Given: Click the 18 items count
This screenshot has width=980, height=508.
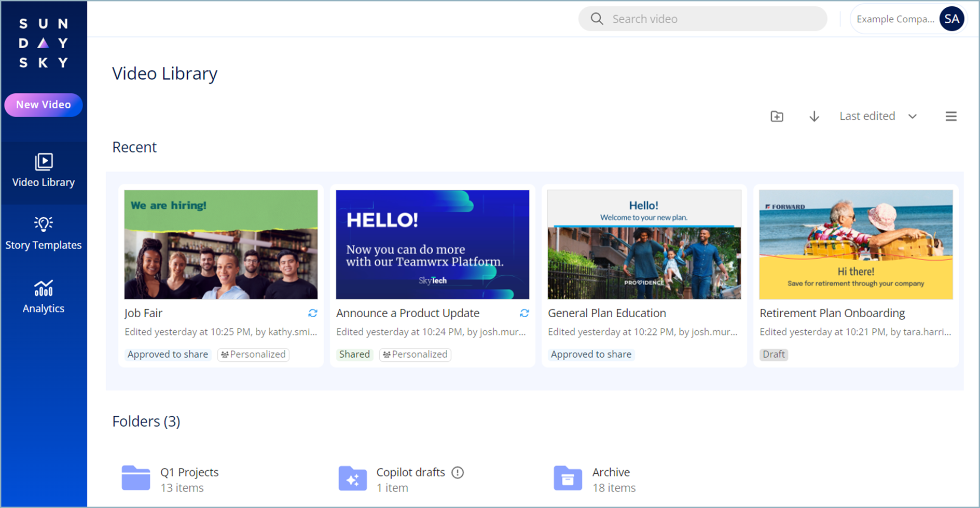Looking at the screenshot, I should 614,488.
